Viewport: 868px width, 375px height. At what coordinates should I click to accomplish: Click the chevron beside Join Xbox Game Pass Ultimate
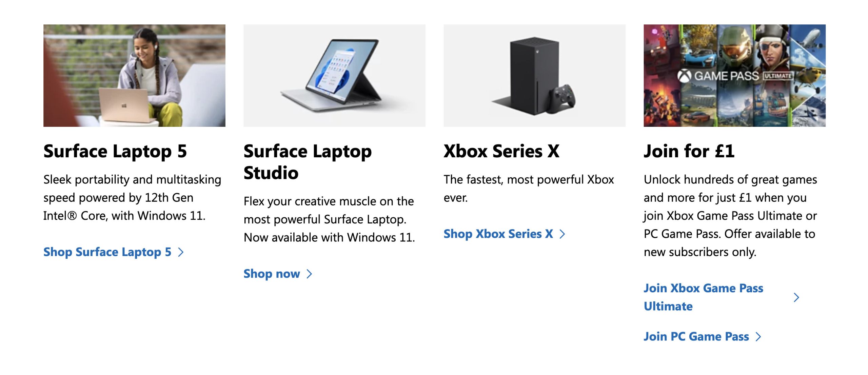coord(796,297)
